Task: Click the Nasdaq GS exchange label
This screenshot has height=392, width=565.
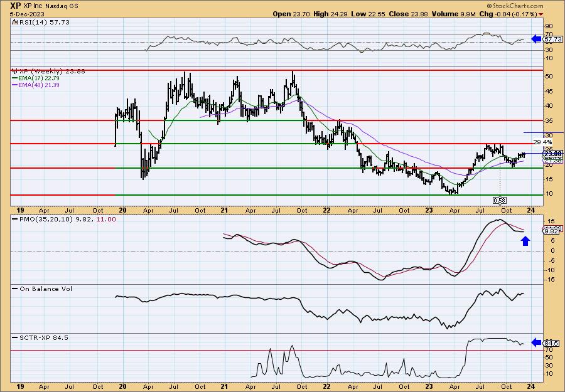Action: click(62, 6)
